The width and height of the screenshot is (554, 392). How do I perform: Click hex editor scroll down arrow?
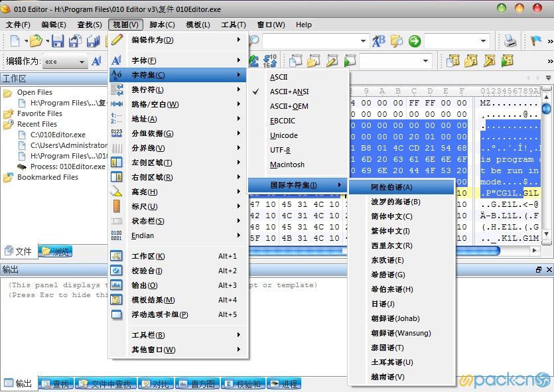tap(546, 234)
